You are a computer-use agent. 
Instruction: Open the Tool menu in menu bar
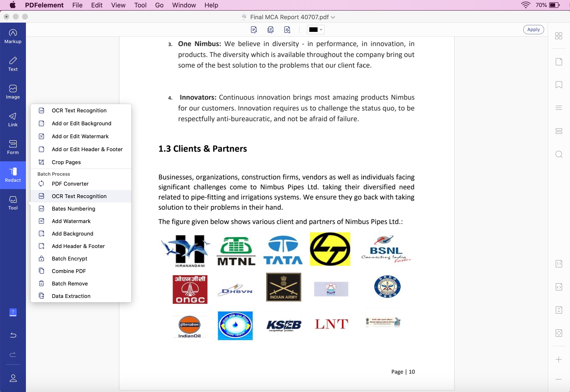click(x=140, y=5)
